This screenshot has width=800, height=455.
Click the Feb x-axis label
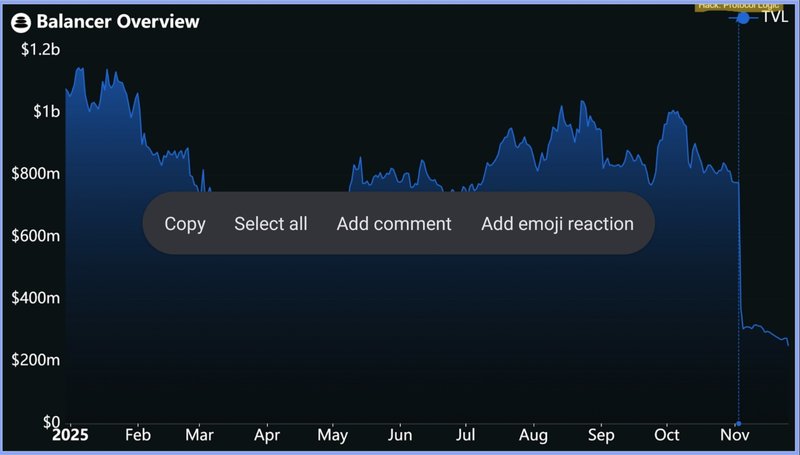click(x=138, y=435)
